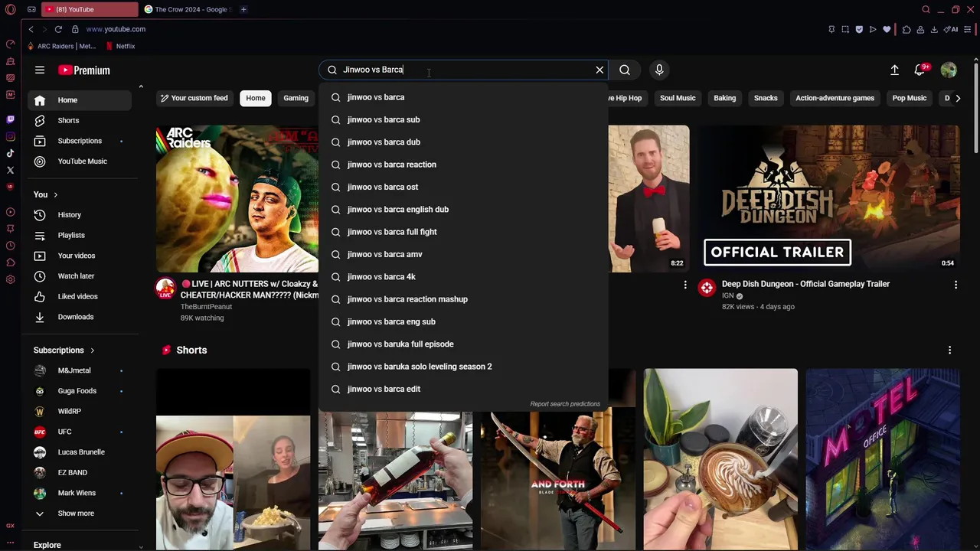
Task: Open the Guga Foods subscription channel
Action: pyautogui.click(x=80, y=391)
